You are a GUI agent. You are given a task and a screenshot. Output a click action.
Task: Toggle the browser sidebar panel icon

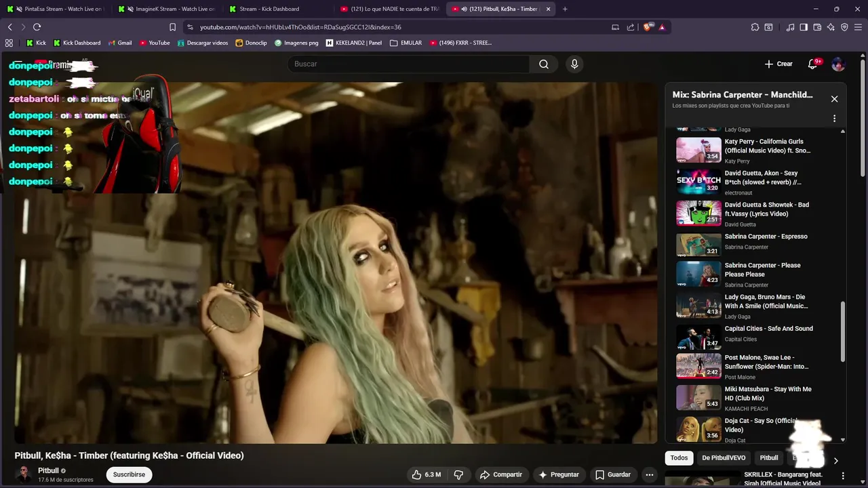point(804,27)
